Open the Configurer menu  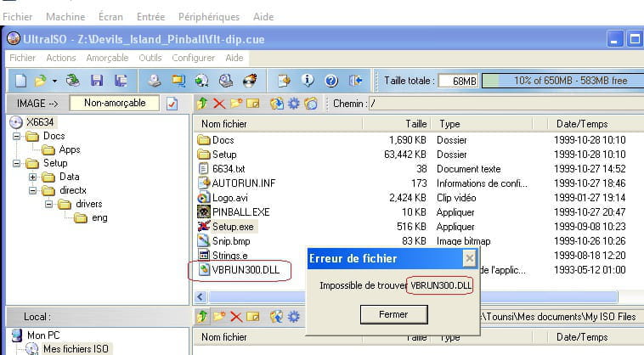coord(193,58)
